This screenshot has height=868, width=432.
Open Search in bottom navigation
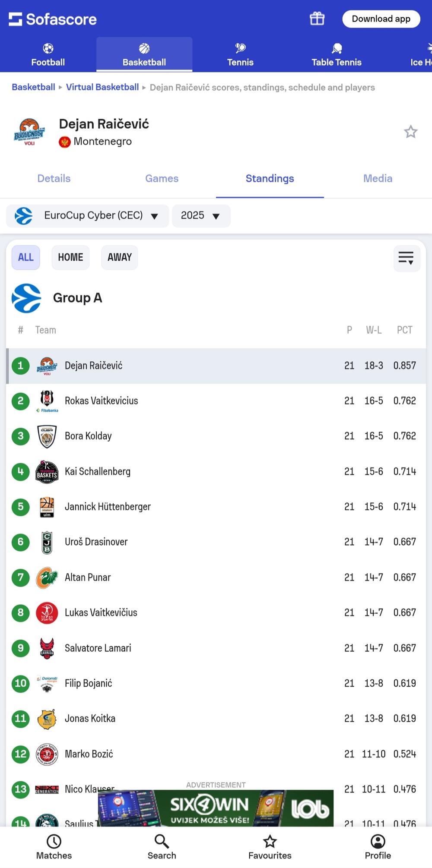162,847
